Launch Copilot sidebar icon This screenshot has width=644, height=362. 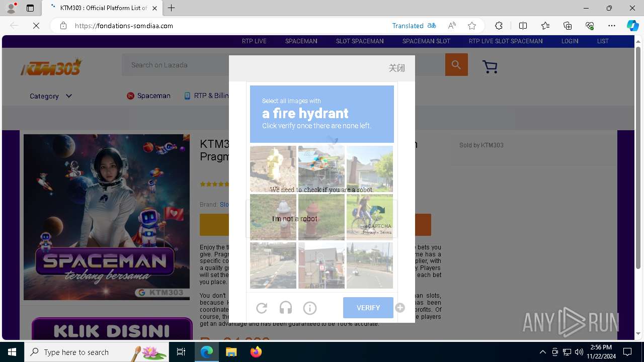pyautogui.click(x=632, y=26)
